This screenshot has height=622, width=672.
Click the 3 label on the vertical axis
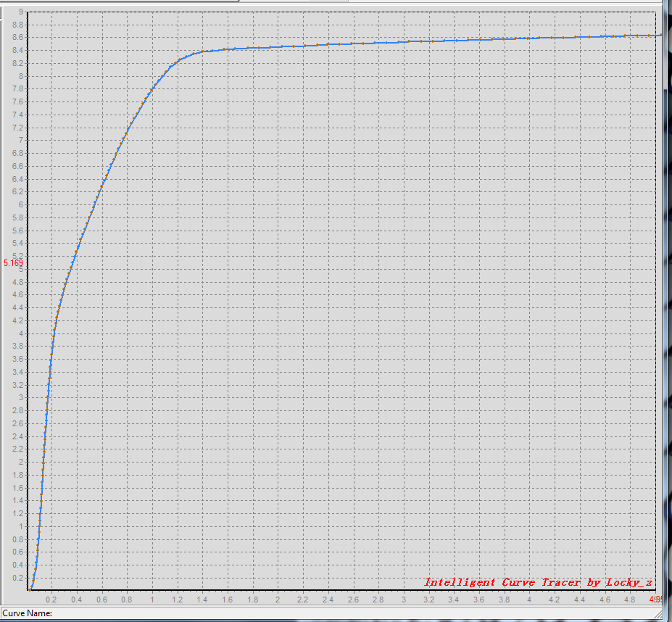coord(20,397)
